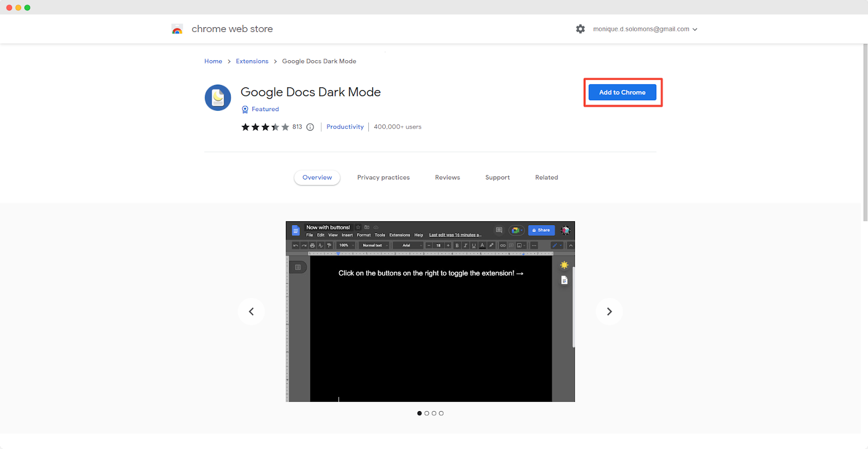Open settings via the gear icon
This screenshot has width=868, height=449.
click(580, 29)
